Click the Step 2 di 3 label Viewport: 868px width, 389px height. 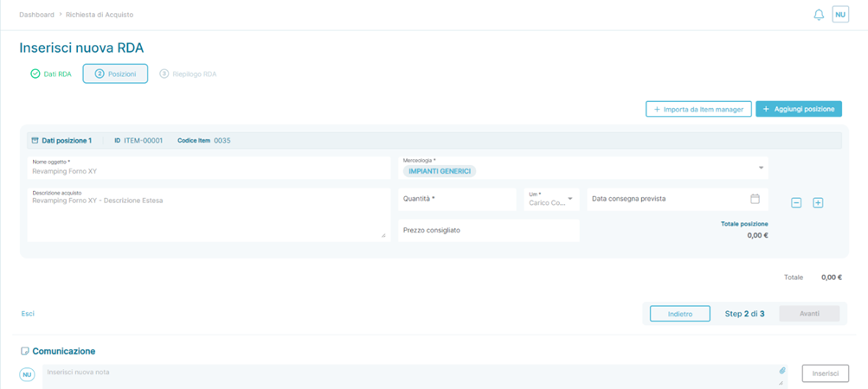pos(744,314)
